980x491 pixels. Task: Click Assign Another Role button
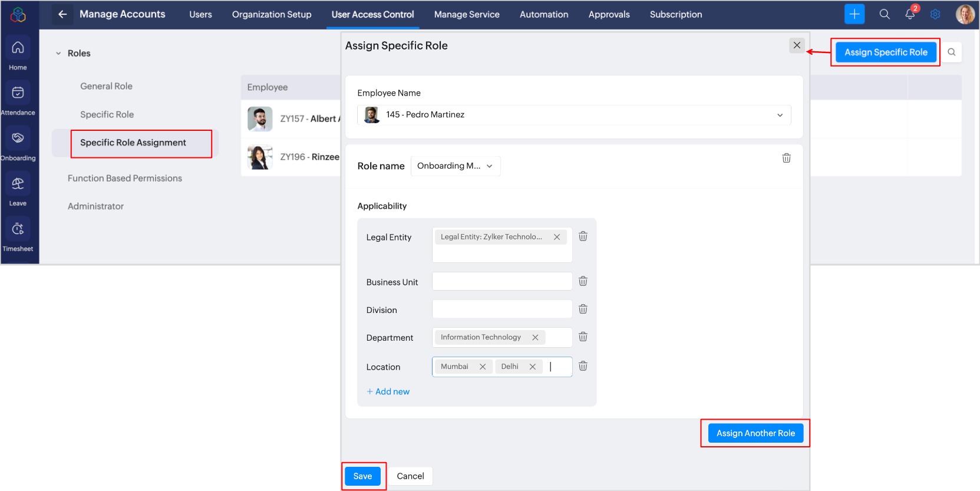(x=755, y=433)
